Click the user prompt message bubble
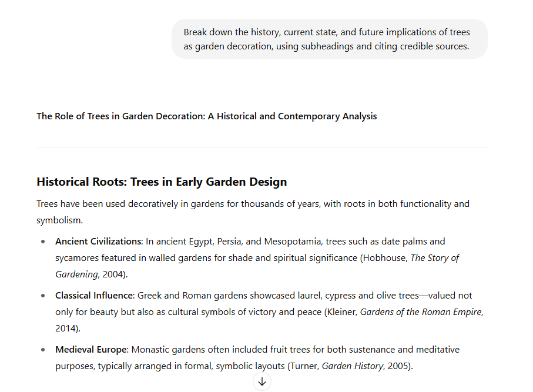 pos(329,39)
